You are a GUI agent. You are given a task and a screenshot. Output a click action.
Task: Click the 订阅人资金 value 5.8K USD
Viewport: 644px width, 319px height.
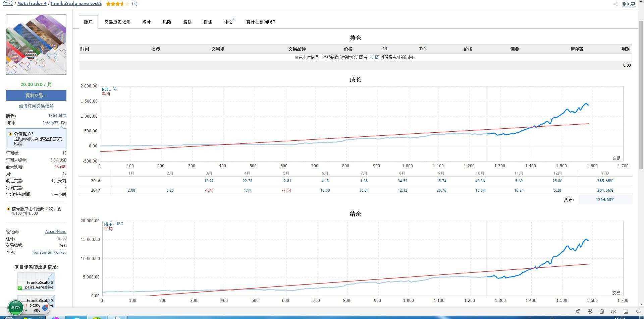click(58, 160)
